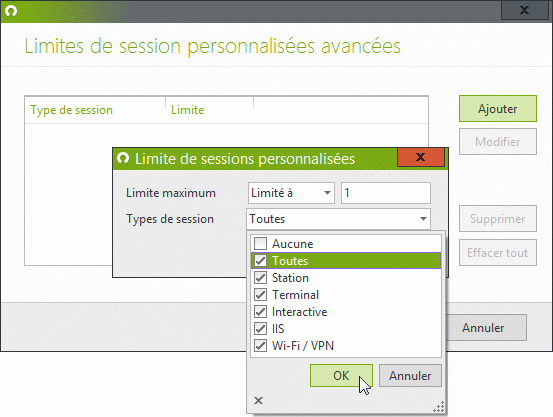Uncheck the Station session type
553x417 pixels.
click(261, 278)
